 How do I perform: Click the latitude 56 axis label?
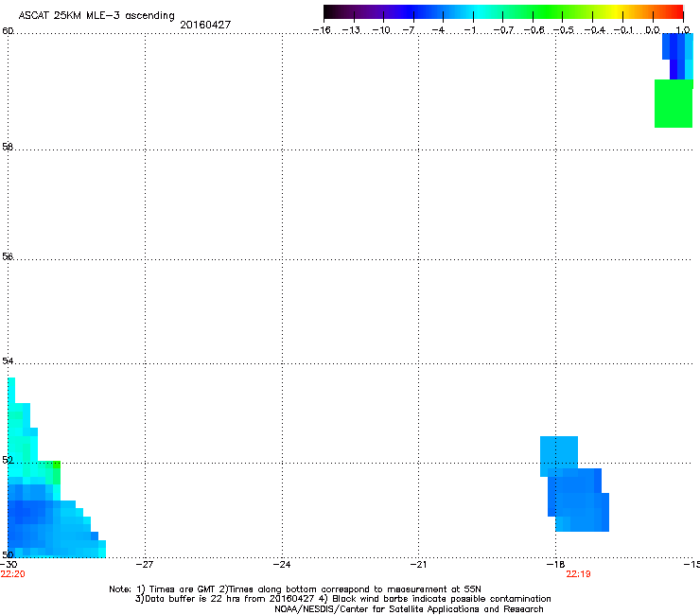pyautogui.click(x=8, y=256)
